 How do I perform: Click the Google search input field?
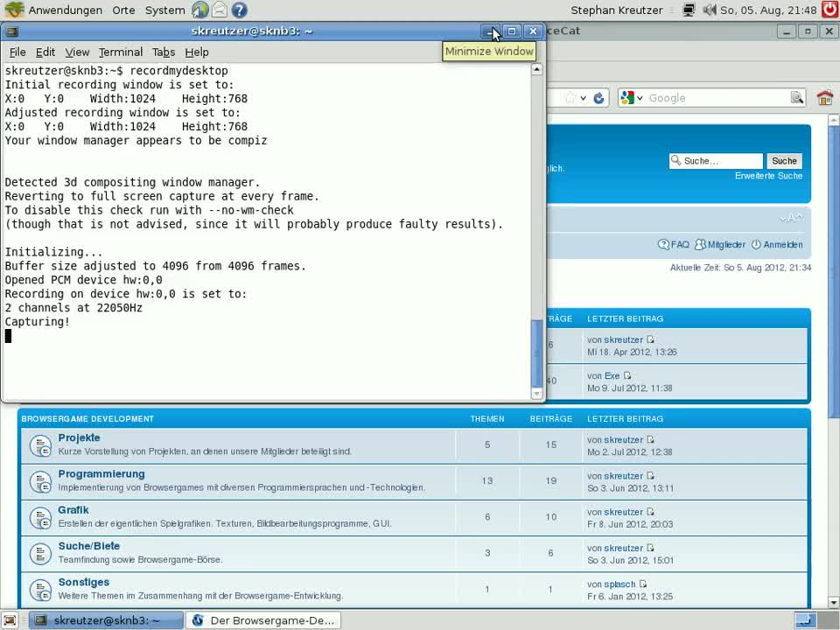pyautogui.click(x=717, y=98)
